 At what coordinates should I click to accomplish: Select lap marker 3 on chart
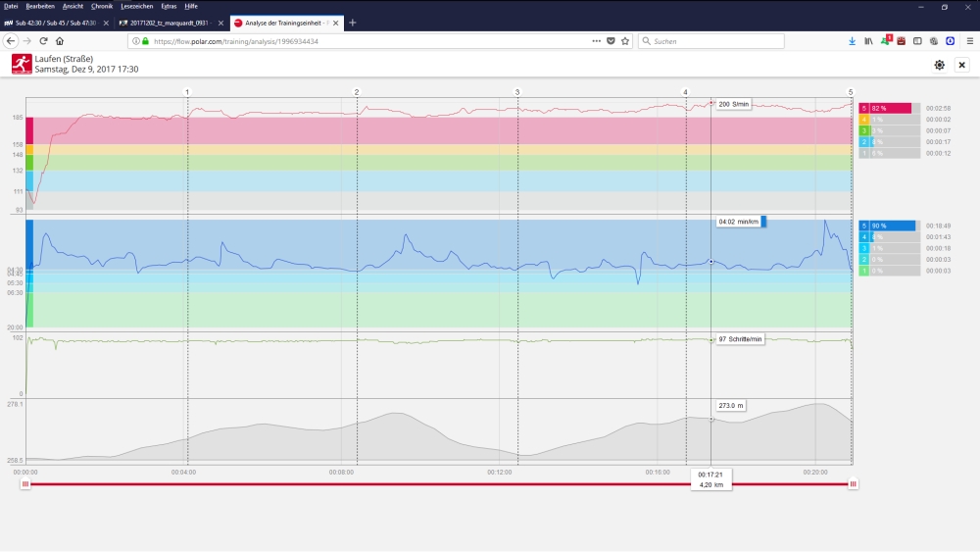click(517, 92)
